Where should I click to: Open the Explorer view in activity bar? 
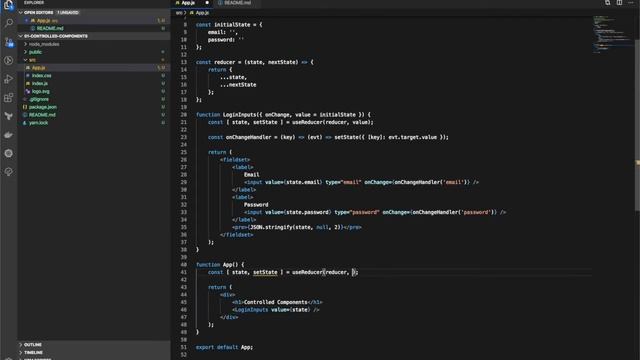9,5
